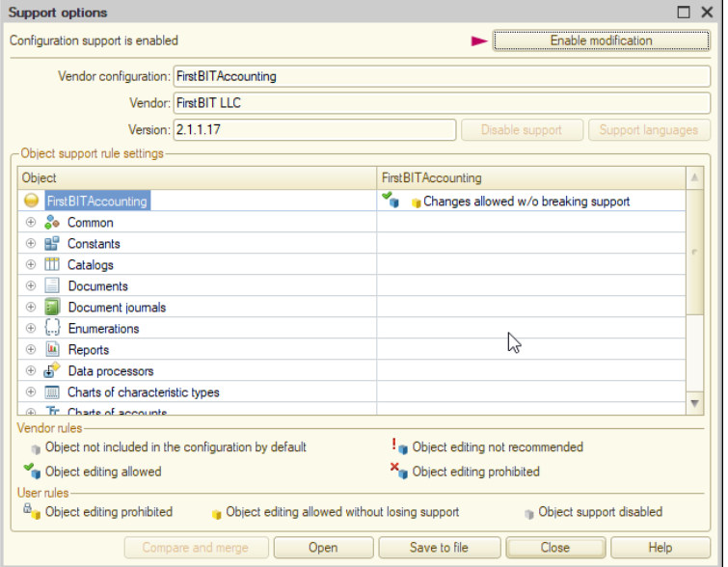Viewport: 728px width, 567px height.
Task: Click the Object column header
Action: click(198, 177)
